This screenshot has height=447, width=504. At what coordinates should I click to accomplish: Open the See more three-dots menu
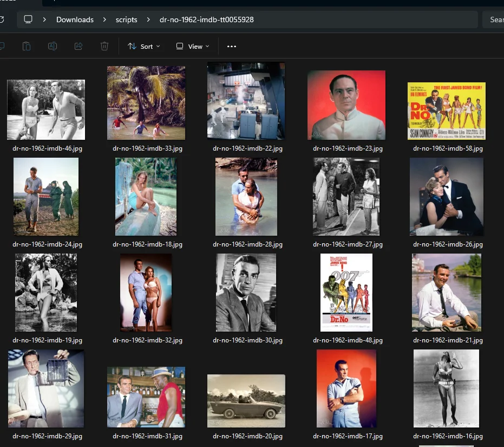coord(232,47)
